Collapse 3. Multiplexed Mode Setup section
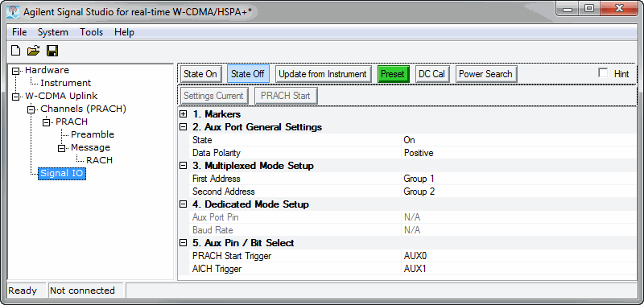Screen dimensions: 644x305 (x=184, y=166)
